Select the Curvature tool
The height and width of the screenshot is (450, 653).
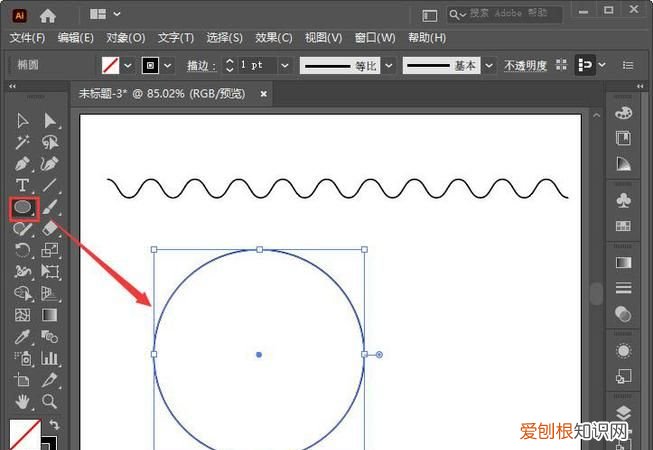(50, 164)
